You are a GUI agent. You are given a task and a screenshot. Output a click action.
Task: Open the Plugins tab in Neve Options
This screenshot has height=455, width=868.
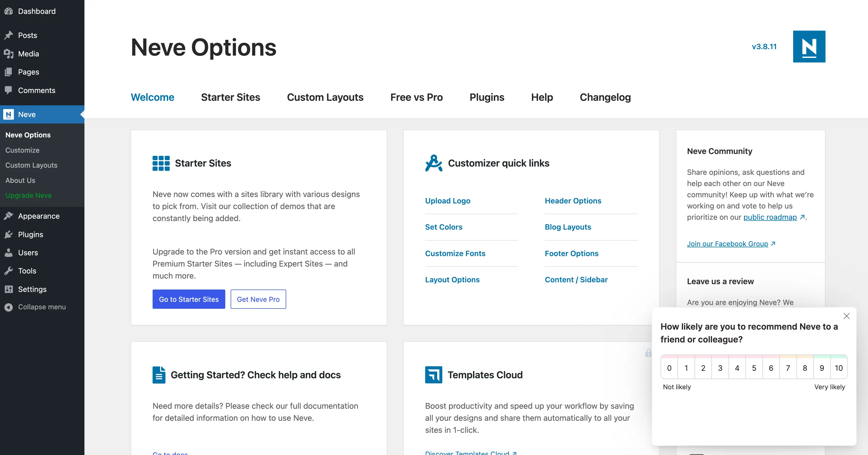487,97
